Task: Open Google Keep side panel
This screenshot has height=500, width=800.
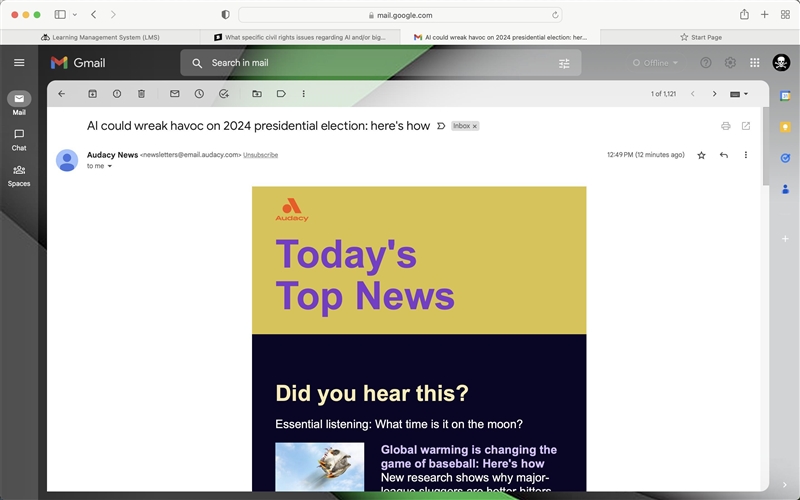Action: 785,127
